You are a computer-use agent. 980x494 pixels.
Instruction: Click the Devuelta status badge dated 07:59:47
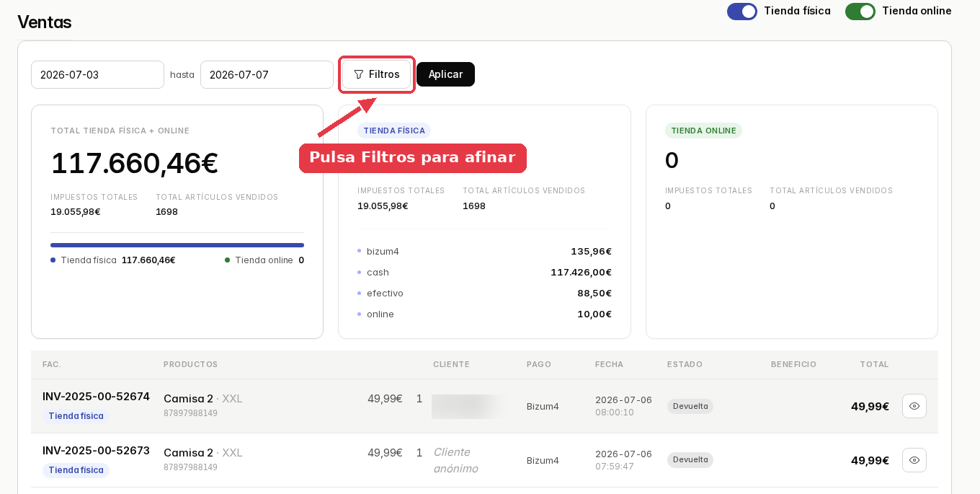(690, 459)
